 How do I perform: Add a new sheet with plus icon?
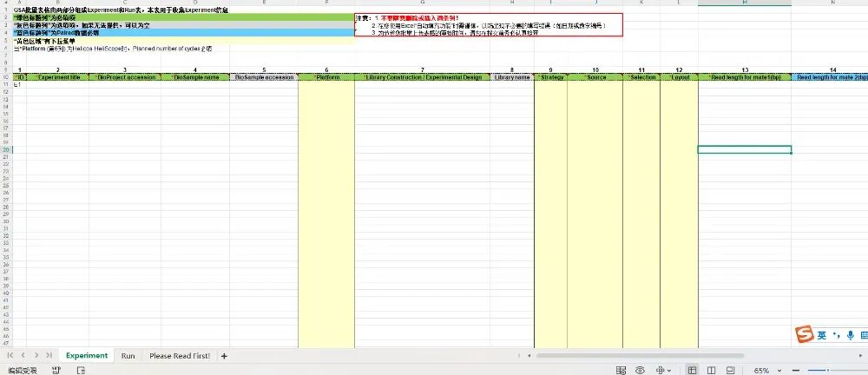pyautogui.click(x=224, y=356)
